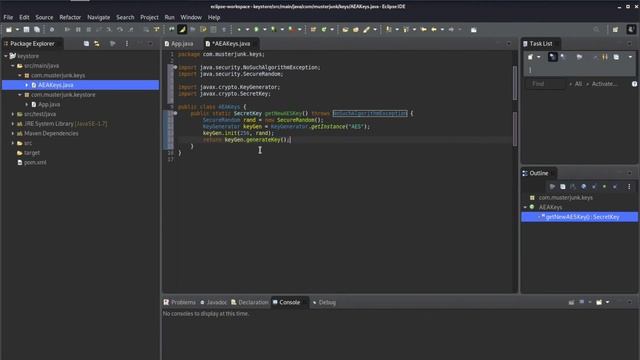Click inside the Task List Find field

546,84
